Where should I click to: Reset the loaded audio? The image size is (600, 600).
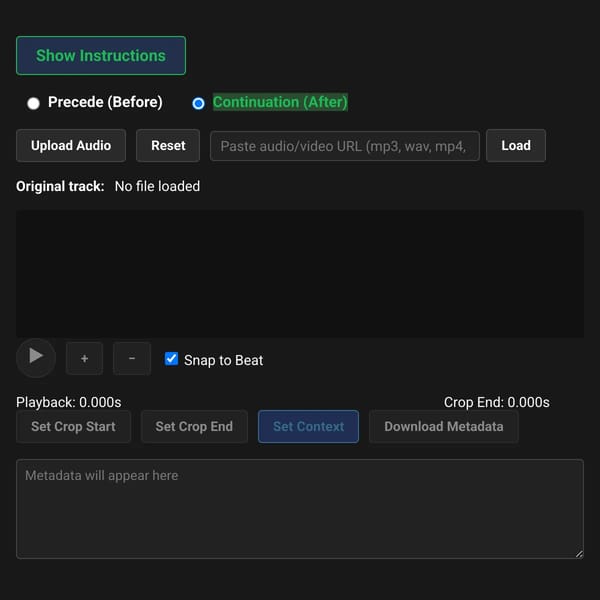click(168, 145)
